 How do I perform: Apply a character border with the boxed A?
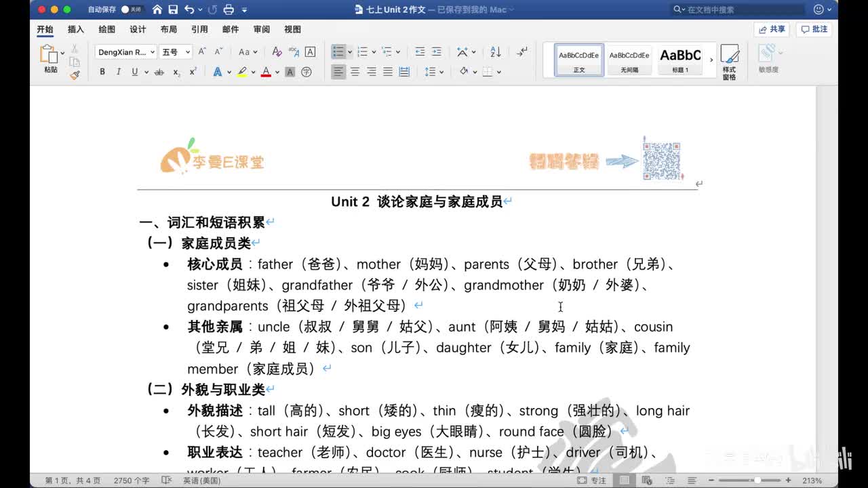click(310, 52)
